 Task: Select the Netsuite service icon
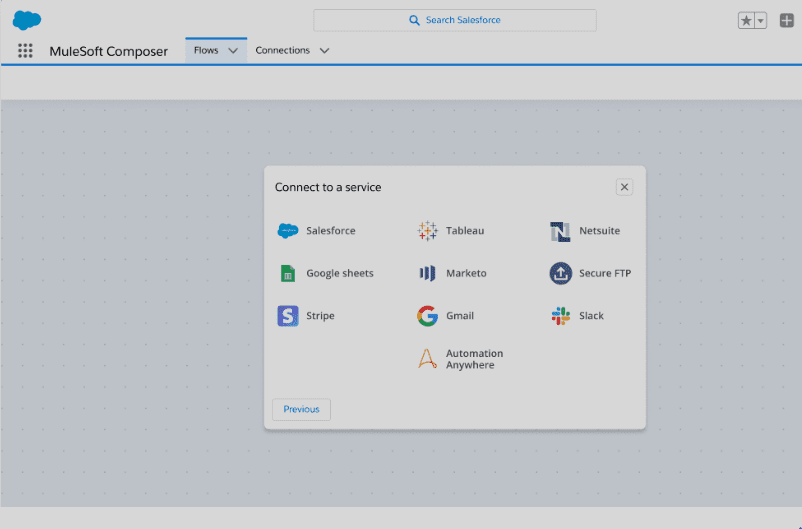coord(560,231)
